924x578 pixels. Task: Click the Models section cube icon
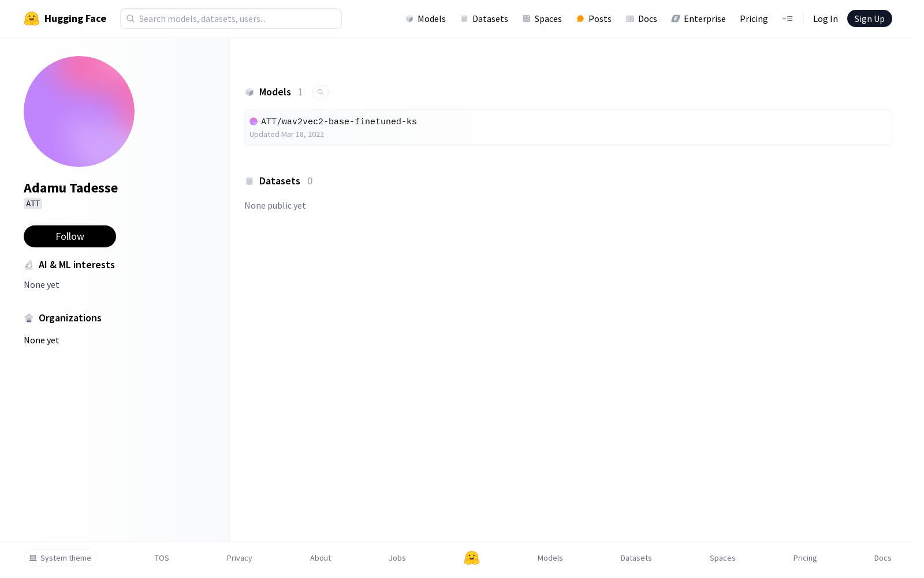[249, 92]
